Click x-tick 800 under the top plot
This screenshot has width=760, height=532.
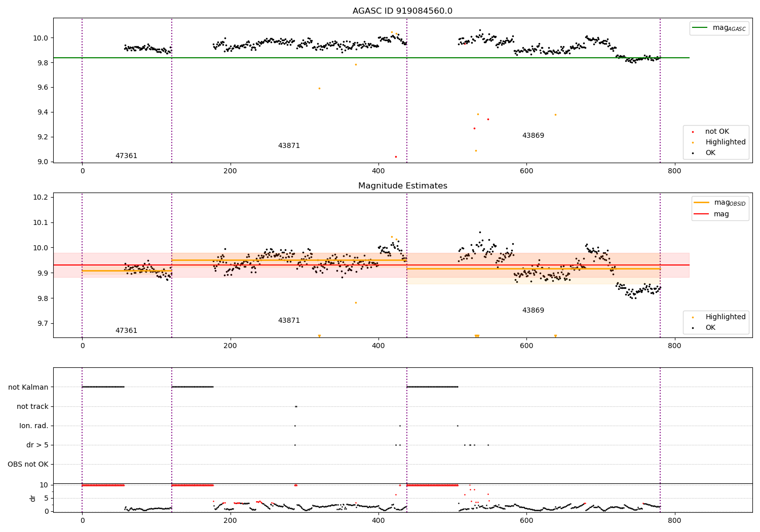(674, 171)
